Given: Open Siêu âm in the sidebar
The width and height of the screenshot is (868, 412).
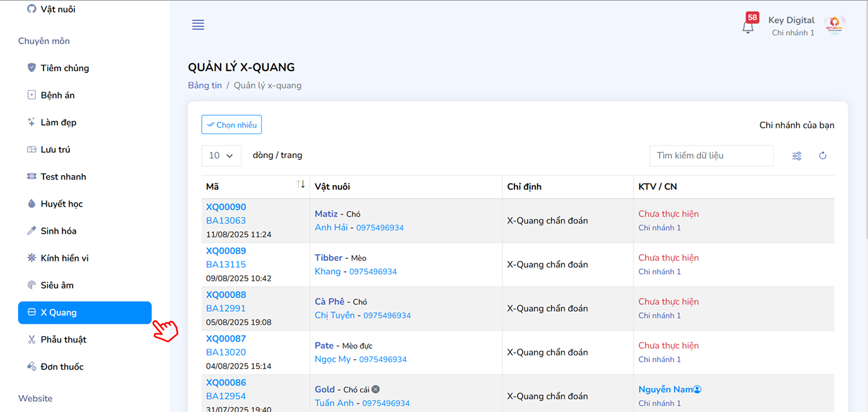Looking at the screenshot, I should [57, 285].
